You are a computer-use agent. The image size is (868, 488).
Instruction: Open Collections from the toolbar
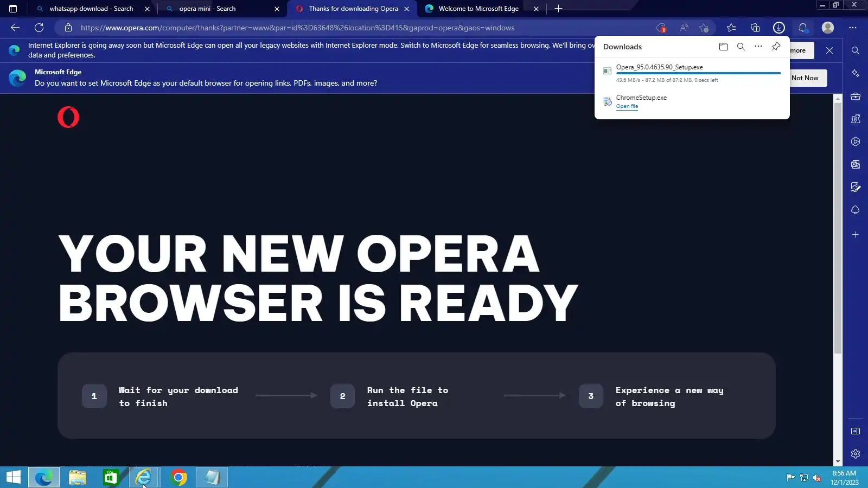tap(755, 28)
